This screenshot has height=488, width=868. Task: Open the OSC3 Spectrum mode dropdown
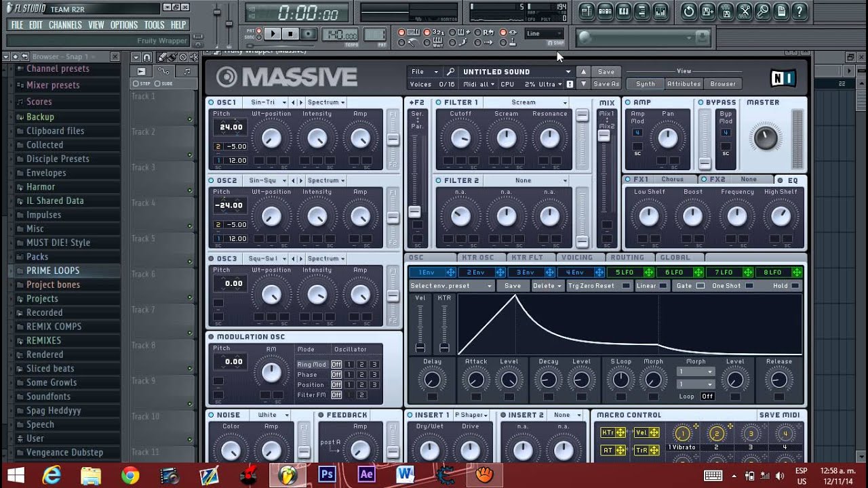(325, 259)
